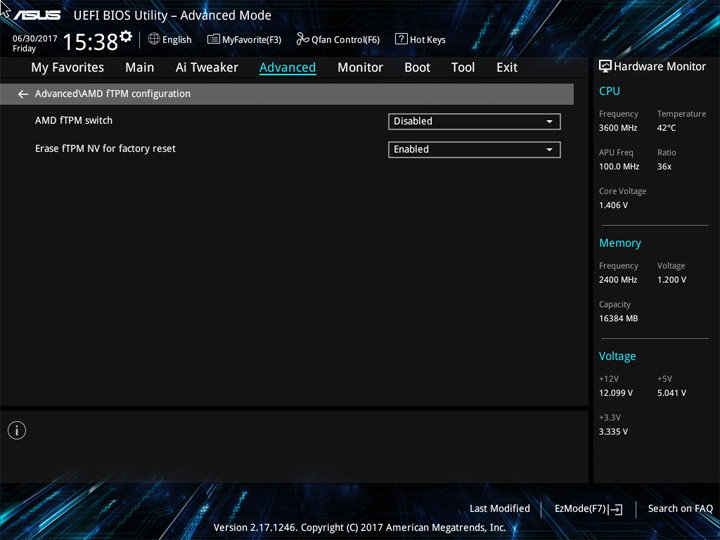The image size is (720, 540).
Task: Click Ratio value 36x
Action: pyautogui.click(x=664, y=167)
